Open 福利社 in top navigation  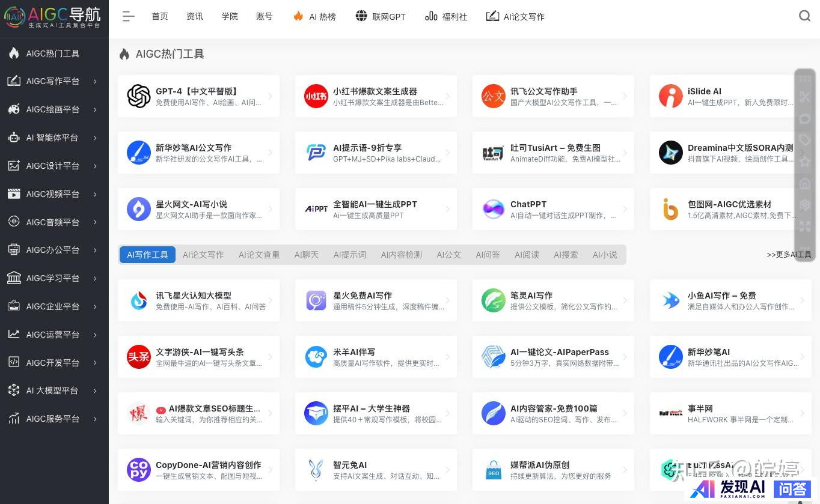point(446,17)
